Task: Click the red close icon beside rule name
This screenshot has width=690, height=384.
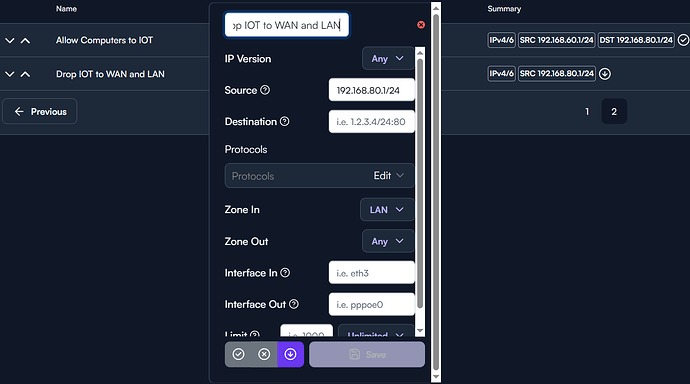Action: 421,25
